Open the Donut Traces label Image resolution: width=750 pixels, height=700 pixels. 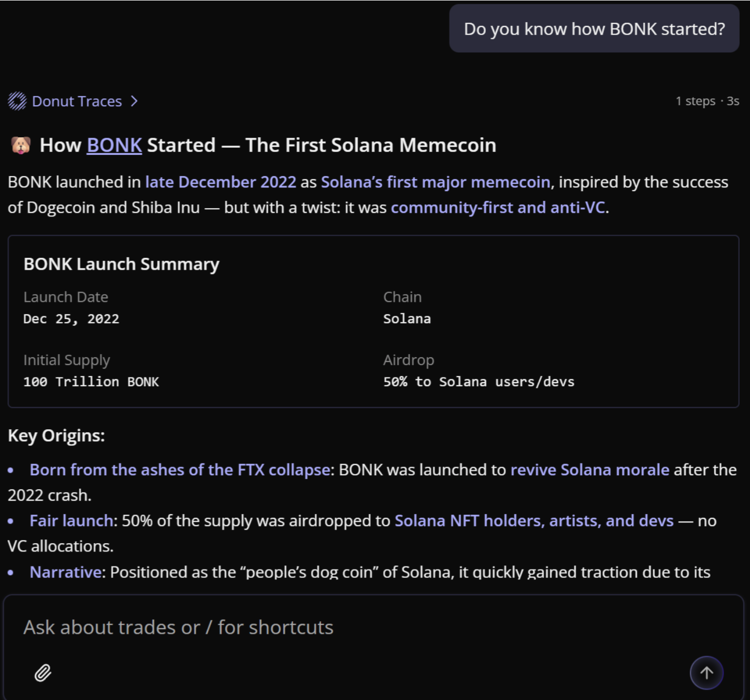[x=77, y=101]
